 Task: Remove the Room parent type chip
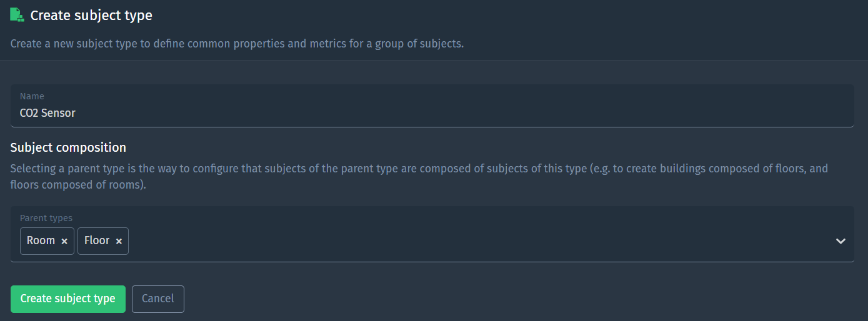(64, 241)
